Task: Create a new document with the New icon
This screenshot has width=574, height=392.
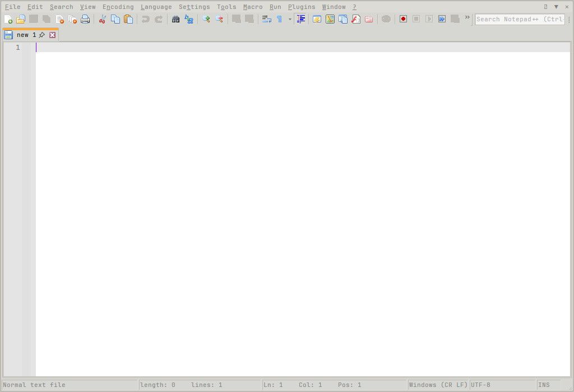Action: pyautogui.click(x=8, y=19)
